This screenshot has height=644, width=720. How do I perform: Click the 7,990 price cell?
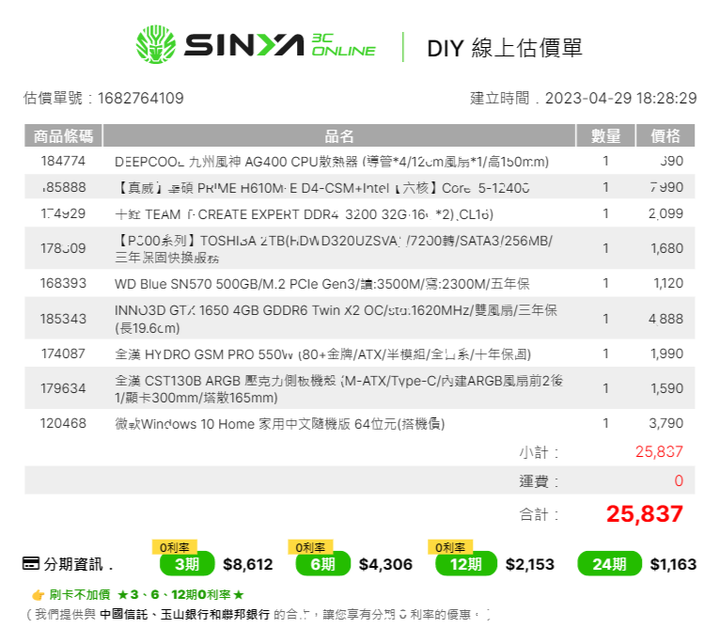[666, 187]
